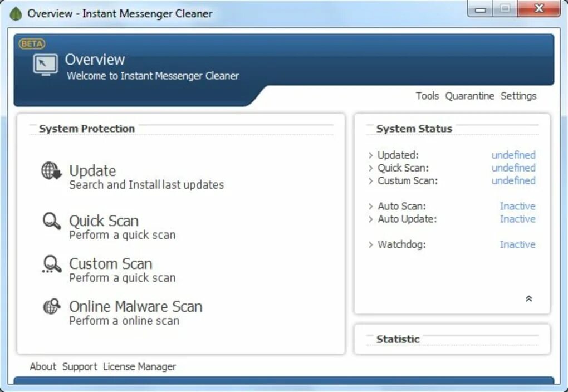Click the Custum Scan undefined value
The height and width of the screenshot is (392, 568).
513,180
